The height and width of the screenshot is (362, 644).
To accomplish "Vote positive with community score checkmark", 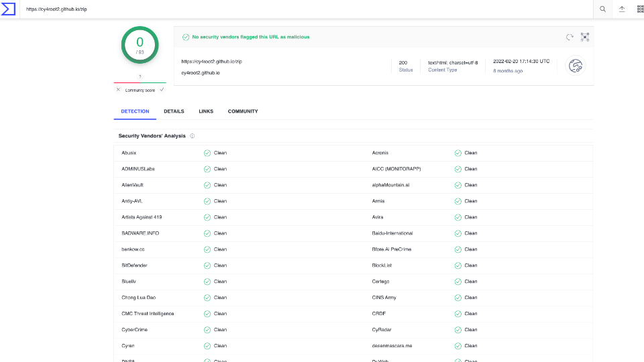I will (x=162, y=89).
